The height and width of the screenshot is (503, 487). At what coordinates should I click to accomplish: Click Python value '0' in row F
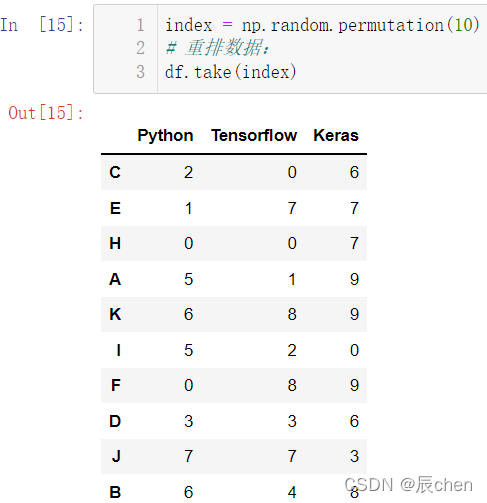(x=189, y=385)
